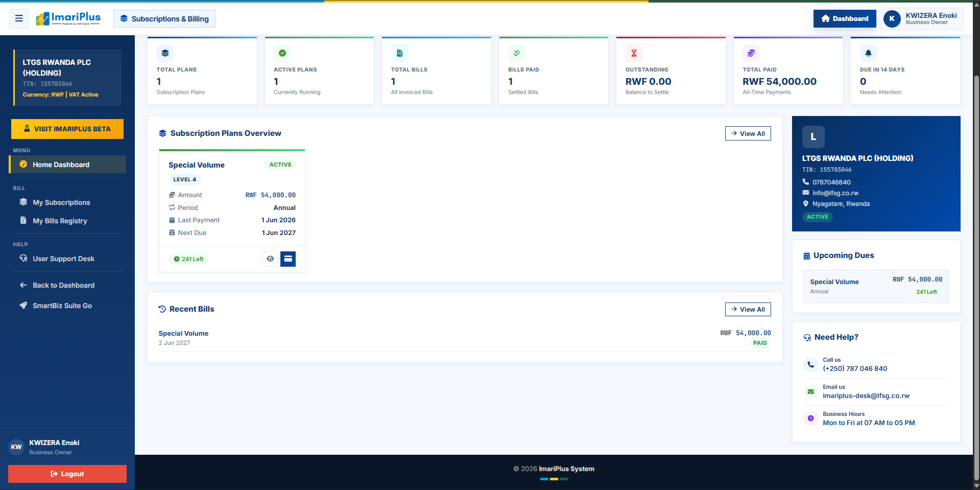980x490 pixels.
Task: Click the Total Plans stack icon
Action: click(165, 53)
